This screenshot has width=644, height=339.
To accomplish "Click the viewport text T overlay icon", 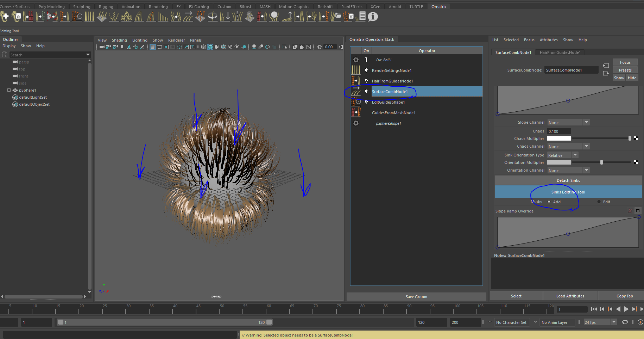I will pos(193,47).
